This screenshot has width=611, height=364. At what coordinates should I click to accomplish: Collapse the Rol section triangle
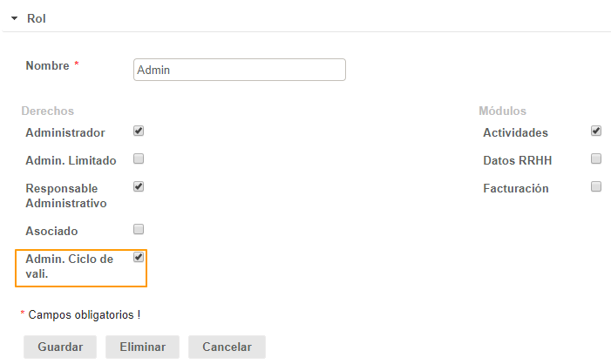pyautogui.click(x=14, y=18)
